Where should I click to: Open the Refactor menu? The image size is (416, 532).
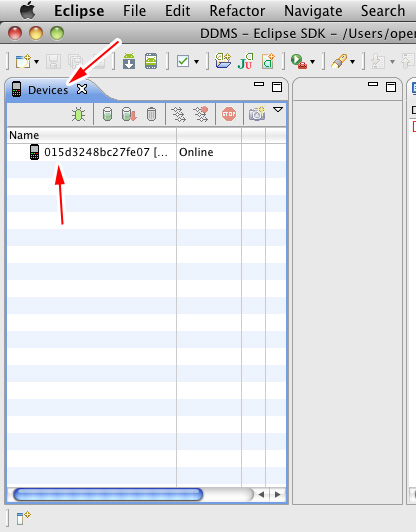(237, 11)
